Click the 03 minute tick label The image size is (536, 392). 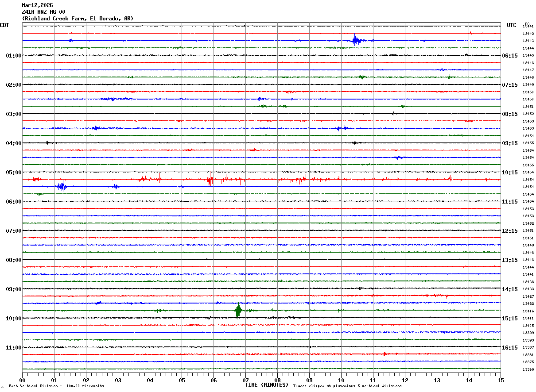tap(118, 380)
